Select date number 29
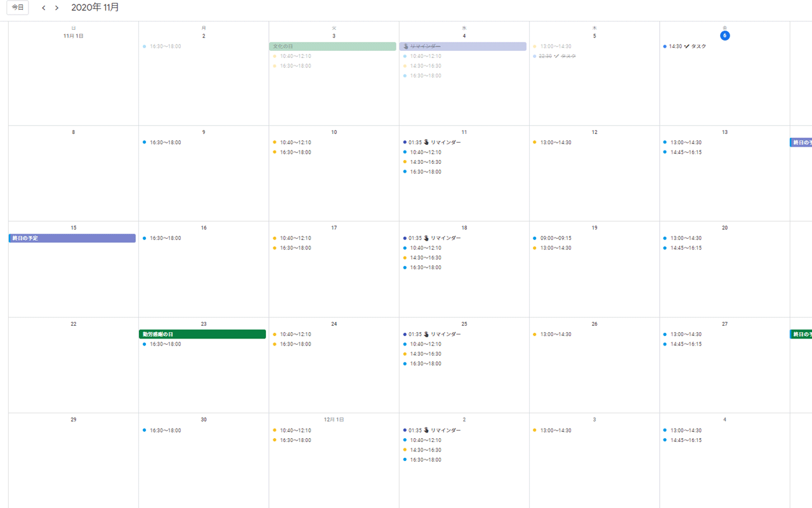The height and width of the screenshot is (508, 812). click(x=74, y=420)
